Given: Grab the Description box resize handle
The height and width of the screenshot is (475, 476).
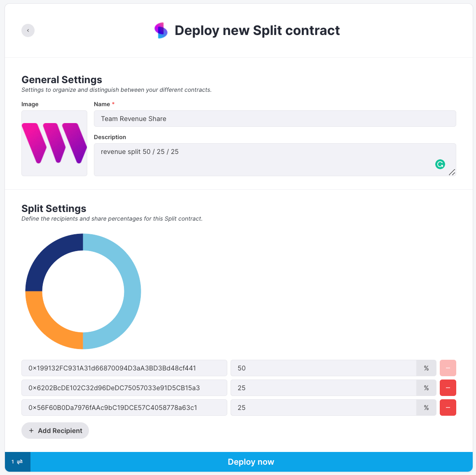Looking at the screenshot, I should click(453, 173).
